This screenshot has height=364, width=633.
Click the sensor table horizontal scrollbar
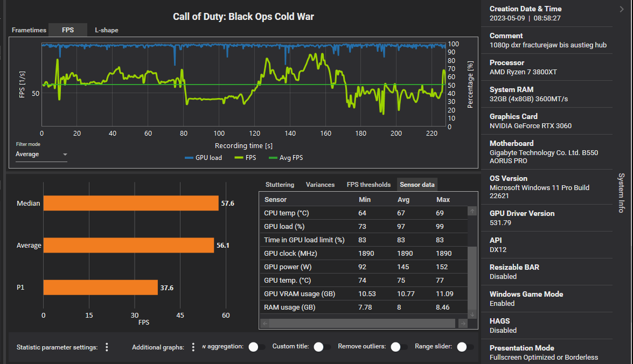pos(362,323)
